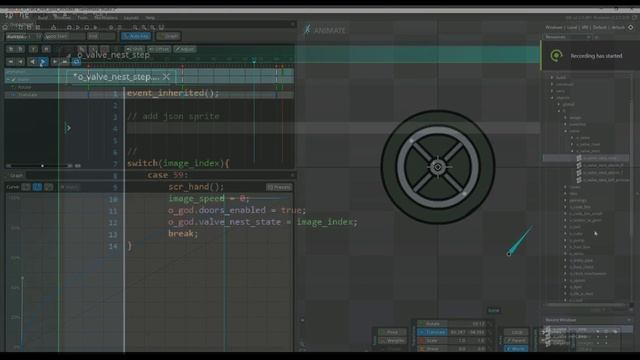Play the animation backward
Image resolution: width=640 pixels, height=360 pixels.
[x=33, y=62]
